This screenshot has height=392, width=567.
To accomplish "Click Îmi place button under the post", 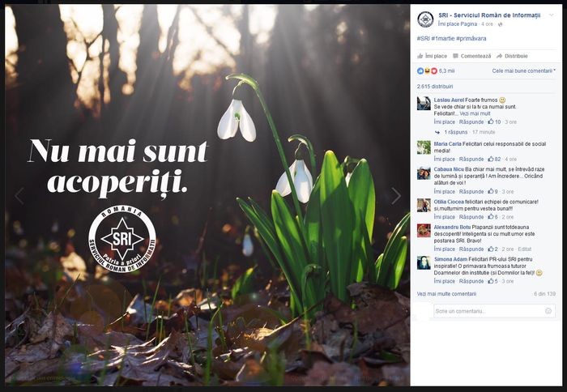I will pyautogui.click(x=432, y=56).
